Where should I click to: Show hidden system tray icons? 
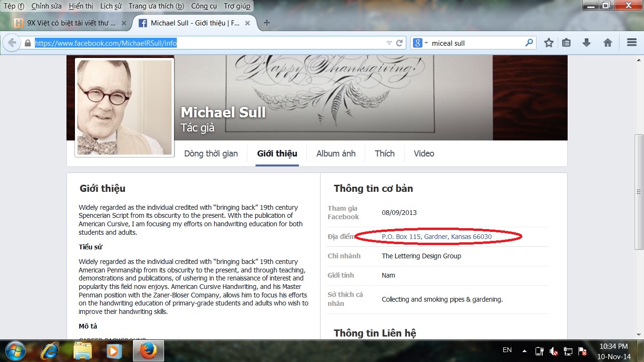click(524, 351)
